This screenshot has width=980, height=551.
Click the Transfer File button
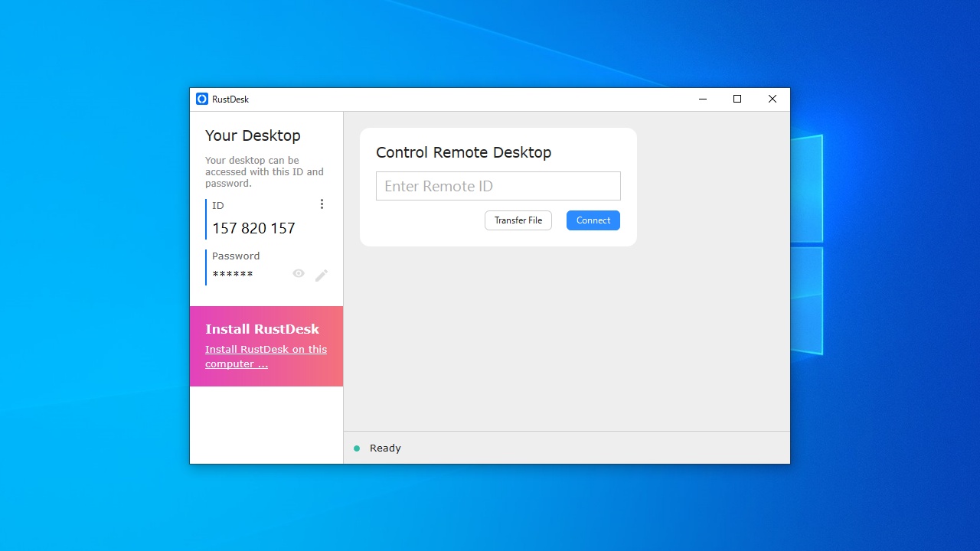click(518, 220)
